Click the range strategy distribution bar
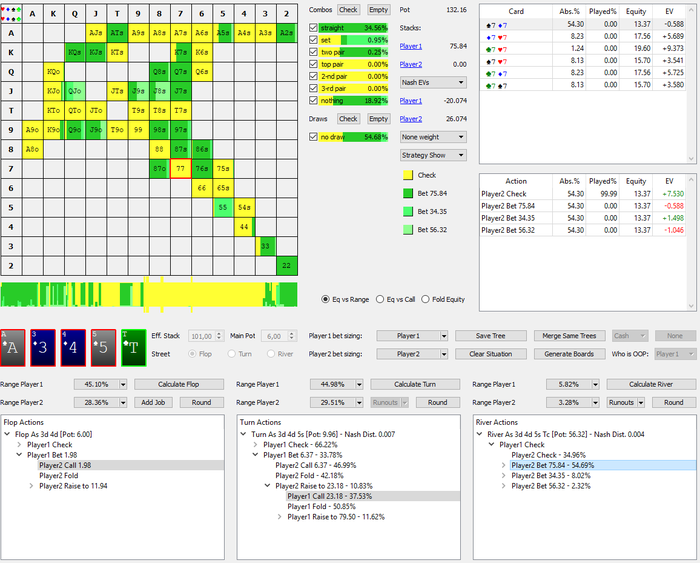 click(149, 294)
